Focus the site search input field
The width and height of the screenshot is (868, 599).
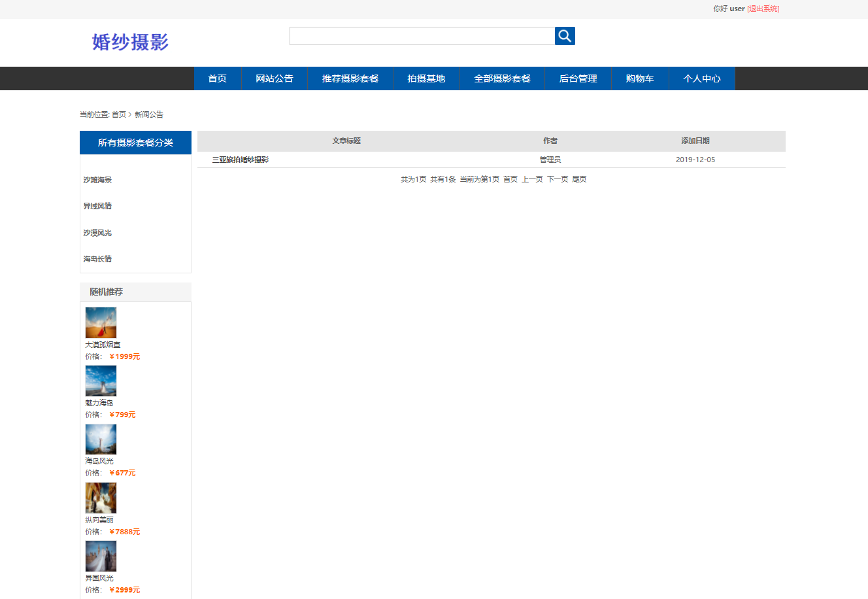(x=422, y=36)
